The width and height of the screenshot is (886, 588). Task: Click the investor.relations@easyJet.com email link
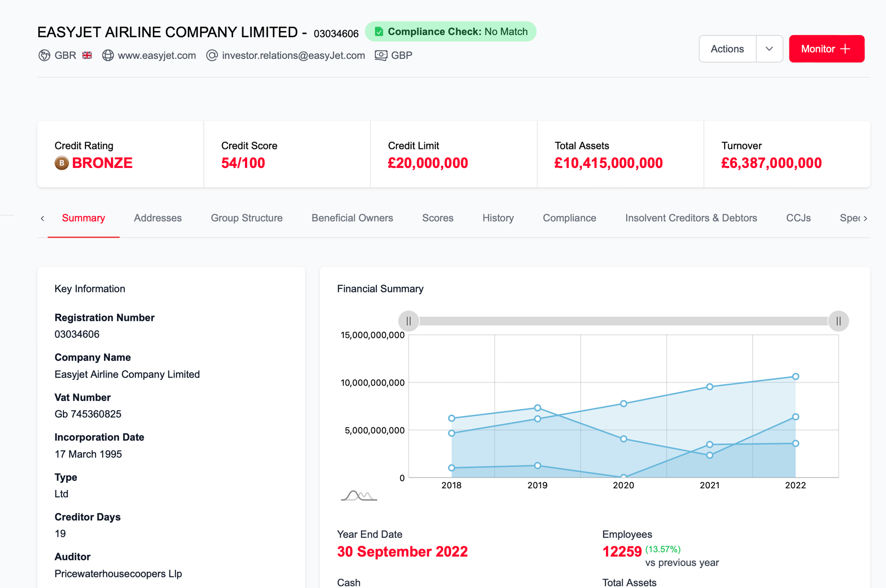click(x=293, y=55)
